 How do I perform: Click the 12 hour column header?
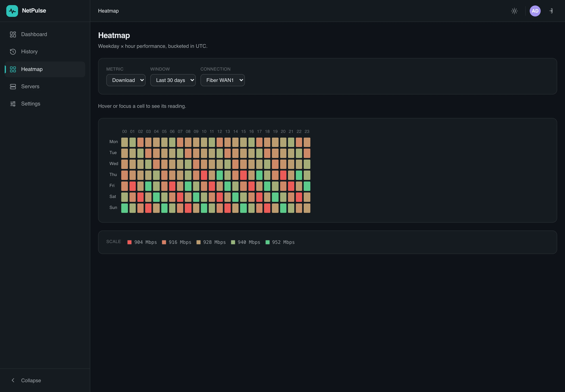(220, 131)
